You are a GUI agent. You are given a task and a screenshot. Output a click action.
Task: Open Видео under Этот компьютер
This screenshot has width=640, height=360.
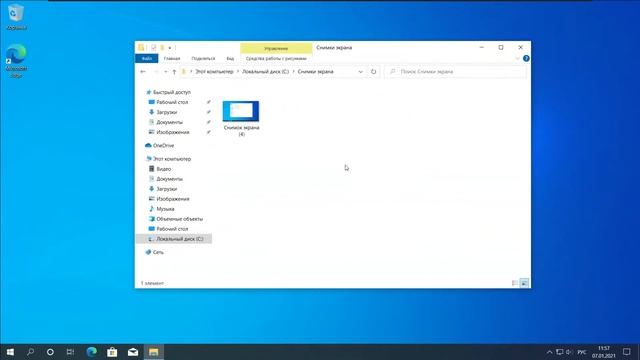point(164,169)
